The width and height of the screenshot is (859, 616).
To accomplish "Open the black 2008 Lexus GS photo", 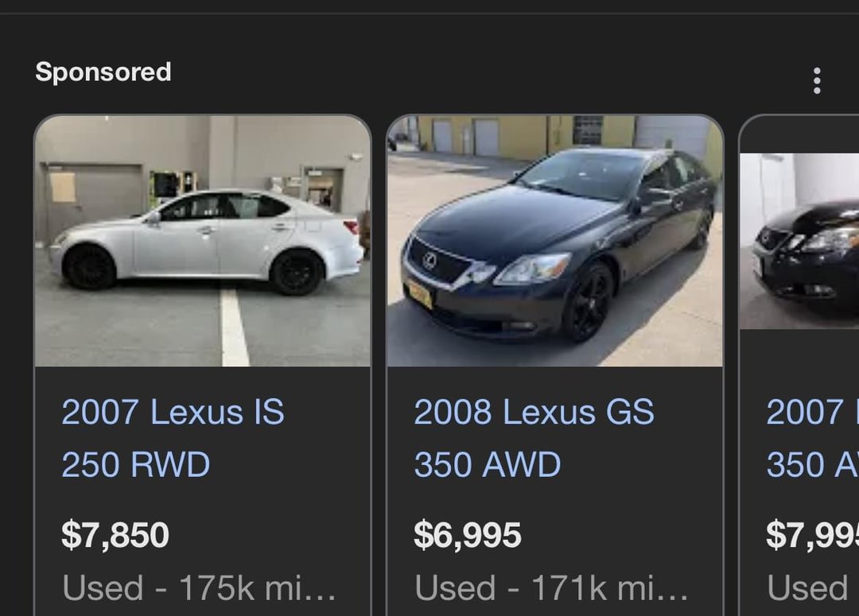I will point(555,241).
